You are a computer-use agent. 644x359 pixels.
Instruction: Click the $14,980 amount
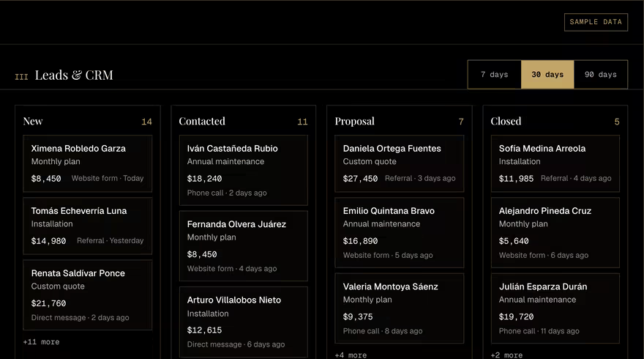point(48,241)
